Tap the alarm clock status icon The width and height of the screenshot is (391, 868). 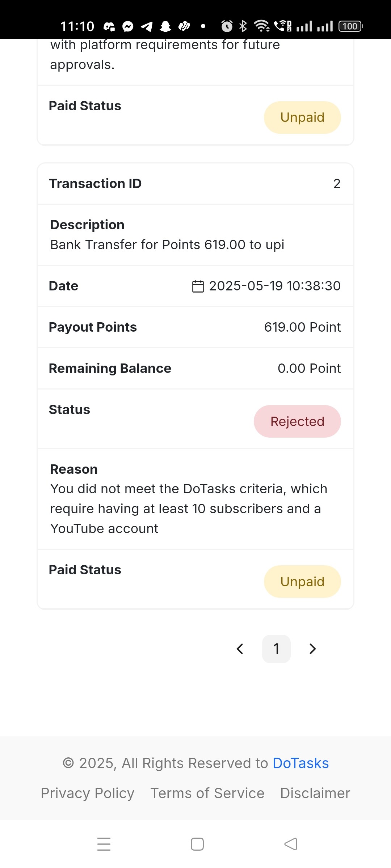(x=227, y=26)
